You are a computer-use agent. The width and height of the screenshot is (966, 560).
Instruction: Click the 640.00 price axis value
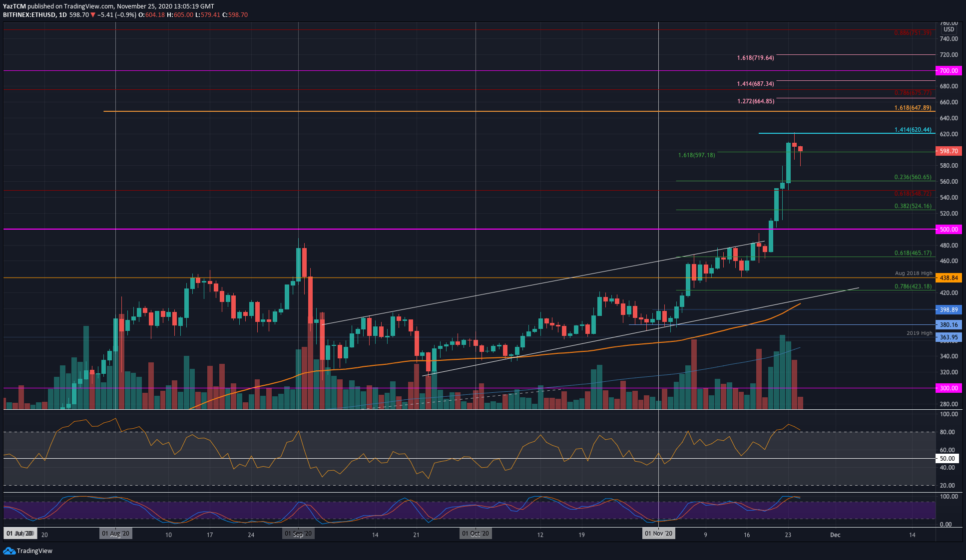[x=949, y=118]
